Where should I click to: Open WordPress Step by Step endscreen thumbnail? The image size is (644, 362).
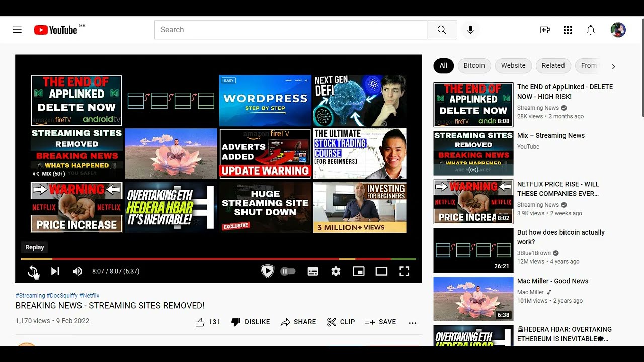[x=265, y=101]
